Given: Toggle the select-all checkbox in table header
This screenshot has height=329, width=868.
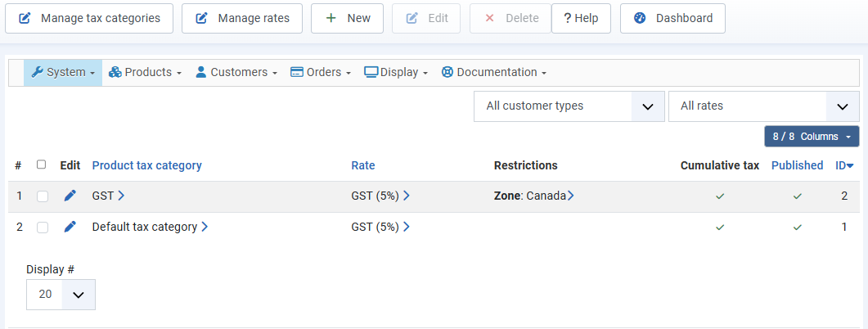Looking at the screenshot, I should point(42,164).
